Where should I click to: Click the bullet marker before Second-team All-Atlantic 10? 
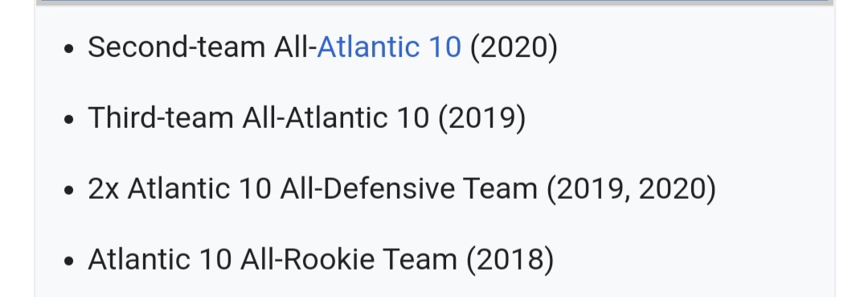pos(68,48)
